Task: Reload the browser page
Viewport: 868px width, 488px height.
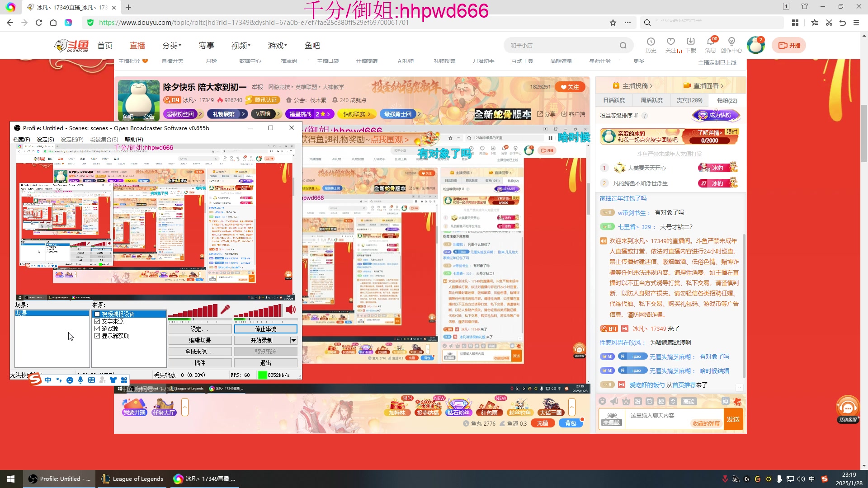Action: point(39,23)
